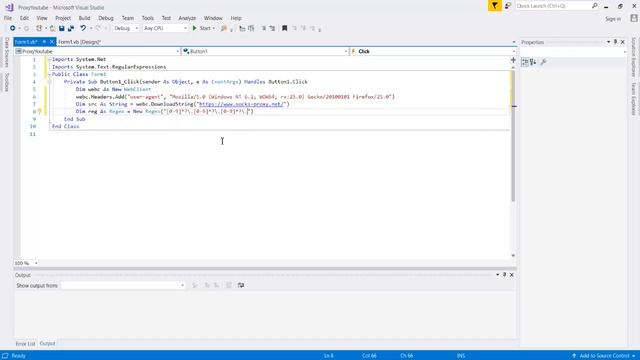Viewport: 640px width, 360px height.
Task: Open the Toolbox side tab
Action: pos(7,82)
